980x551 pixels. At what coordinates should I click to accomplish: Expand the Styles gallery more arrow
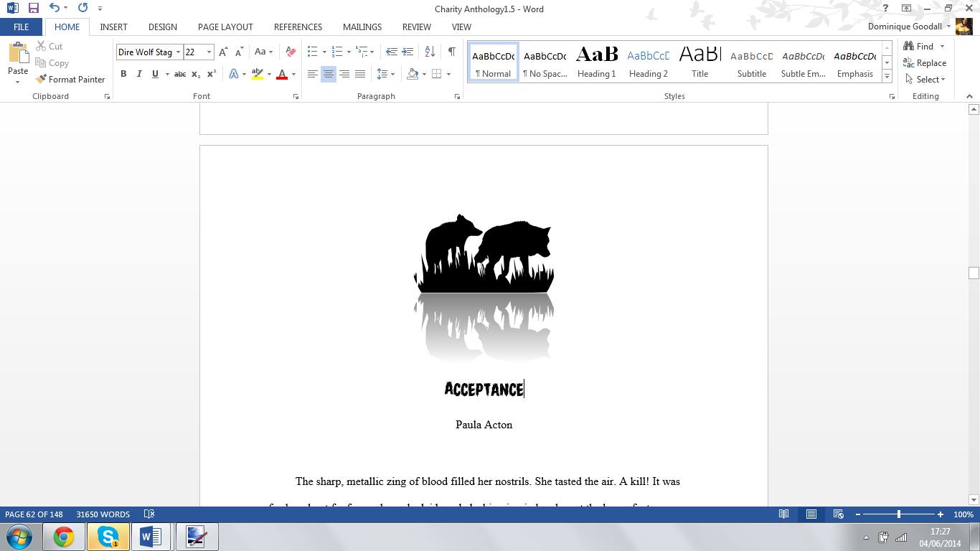887,76
